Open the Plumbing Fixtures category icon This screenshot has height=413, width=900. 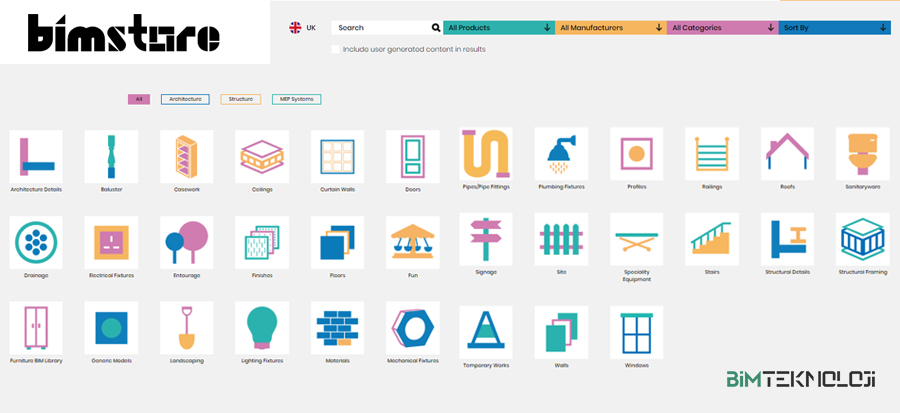click(561, 154)
